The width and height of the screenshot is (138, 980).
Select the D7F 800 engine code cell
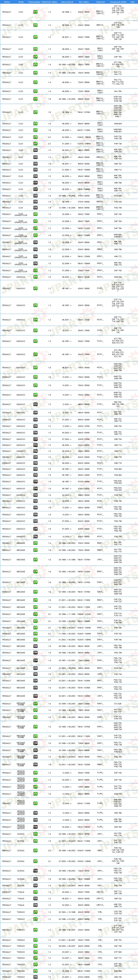tap(118, 952)
